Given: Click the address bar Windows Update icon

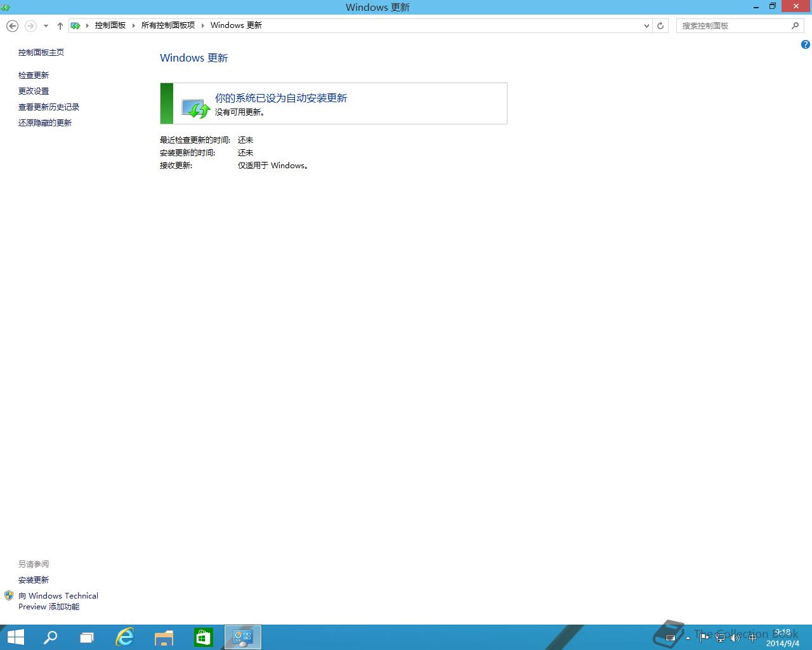Looking at the screenshot, I should [x=75, y=25].
